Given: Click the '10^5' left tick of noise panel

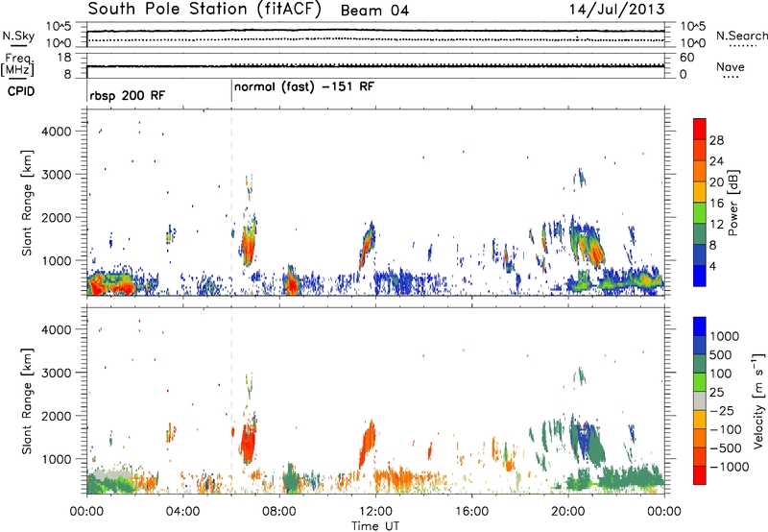Looking at the screenshot, I should (59, 26).
